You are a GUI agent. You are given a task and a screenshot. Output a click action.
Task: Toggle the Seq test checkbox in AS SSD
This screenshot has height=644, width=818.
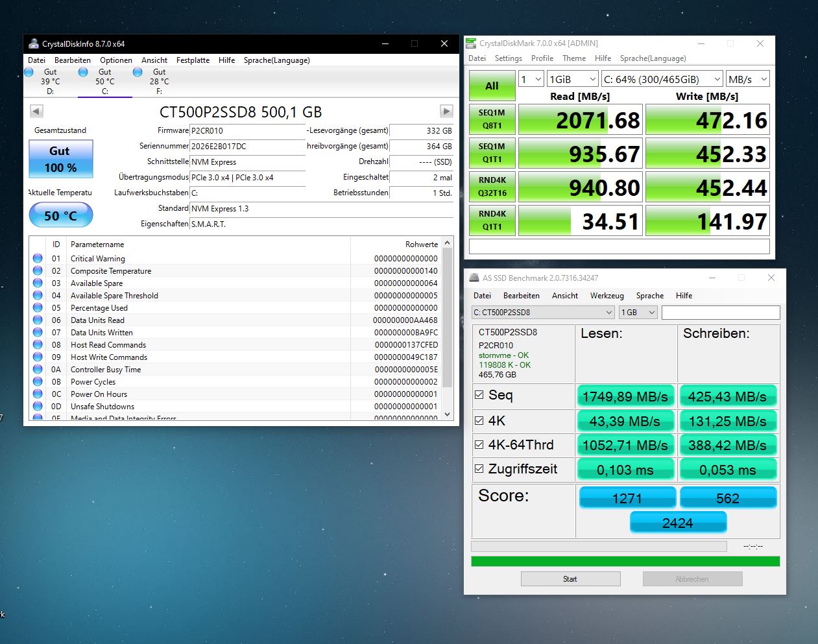[479, 394]
